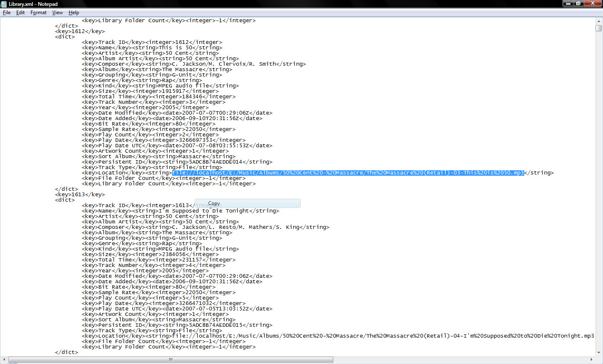Screen dimensions: 603x364
Task: Click the Total Time 231157 line
Action: coord(159,260)
